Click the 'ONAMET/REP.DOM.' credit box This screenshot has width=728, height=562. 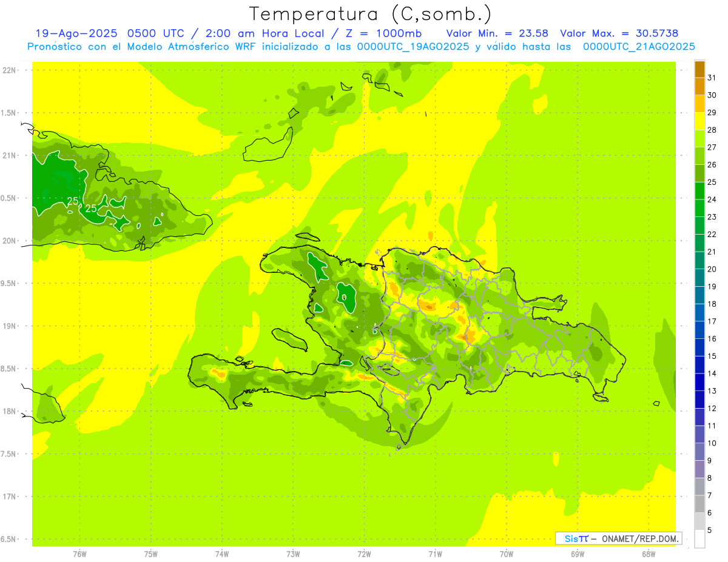pos(618,538)
